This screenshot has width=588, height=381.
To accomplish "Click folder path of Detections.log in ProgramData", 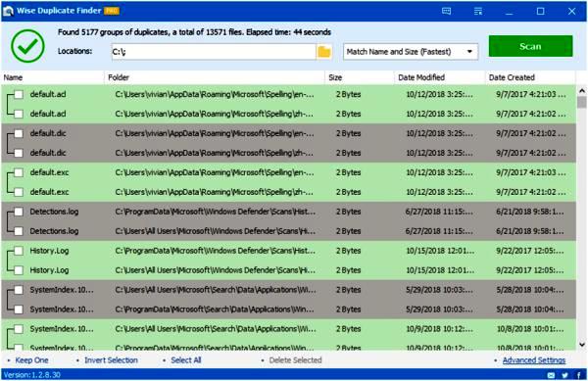I will tap(216, 212).
